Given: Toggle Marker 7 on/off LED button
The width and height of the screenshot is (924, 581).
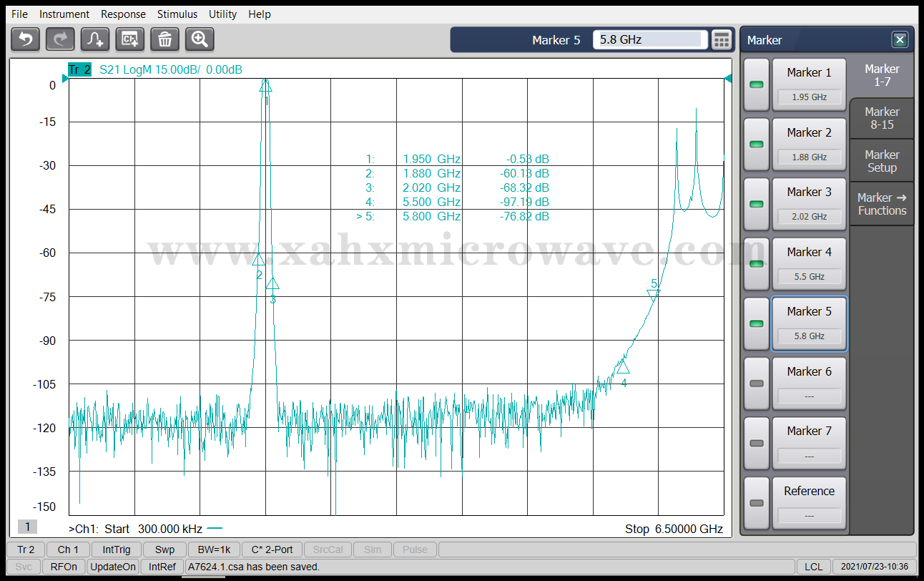Looking at the screenshot, I should (x=756, y=443).
